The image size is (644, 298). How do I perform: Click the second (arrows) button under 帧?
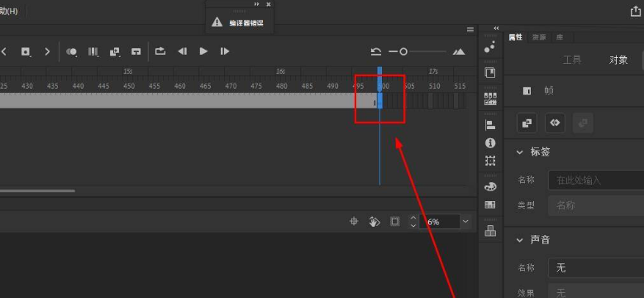point(555,123)
